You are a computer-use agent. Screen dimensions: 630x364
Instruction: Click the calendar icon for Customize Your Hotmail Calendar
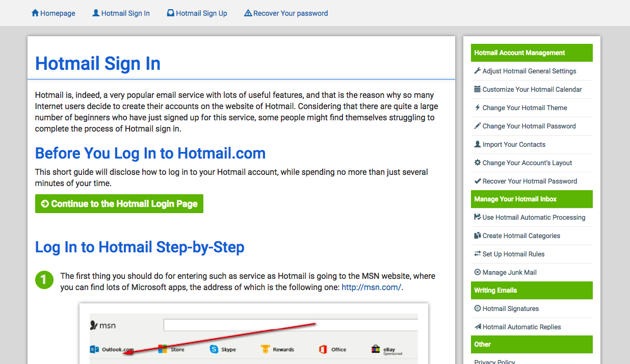(478, 89)
